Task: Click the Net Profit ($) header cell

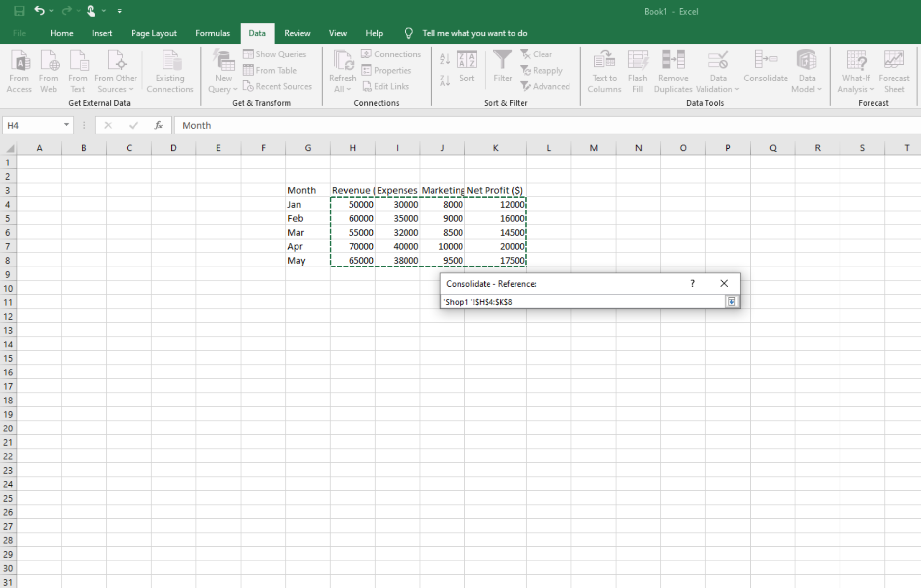Action: [495, 190]
